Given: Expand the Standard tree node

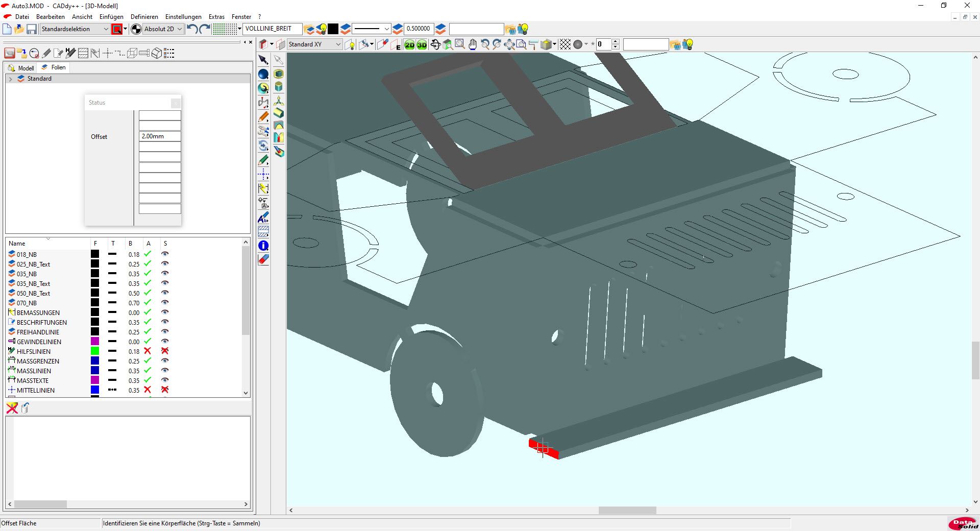Looking at the screenshot, I should point(11,79).
